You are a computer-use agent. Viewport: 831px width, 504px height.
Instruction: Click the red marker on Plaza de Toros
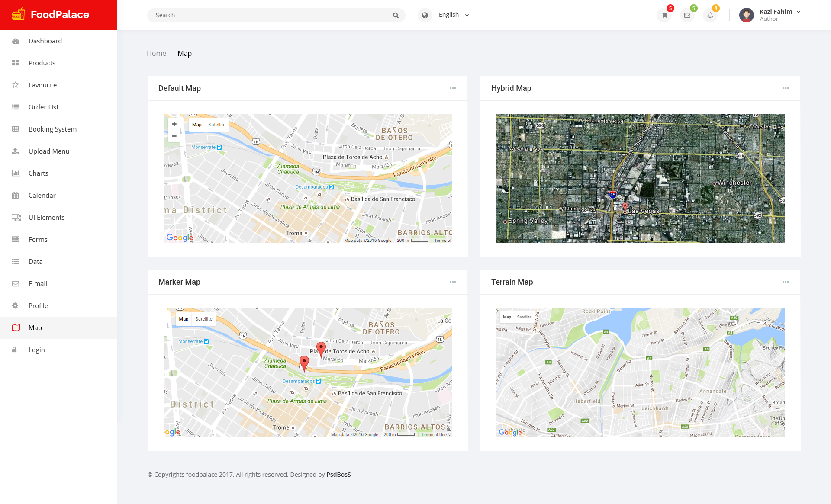coord(321,348)
